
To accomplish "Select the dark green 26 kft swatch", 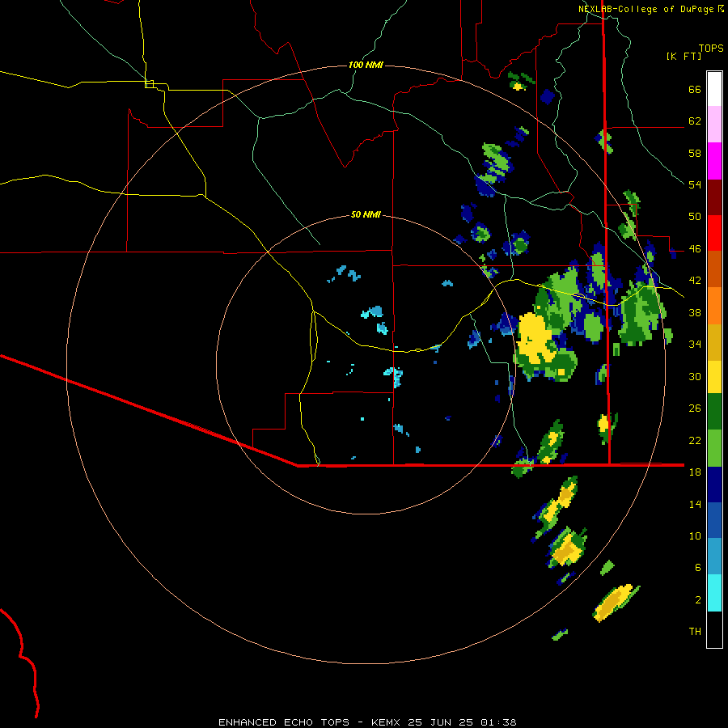I will pos(714,412).
